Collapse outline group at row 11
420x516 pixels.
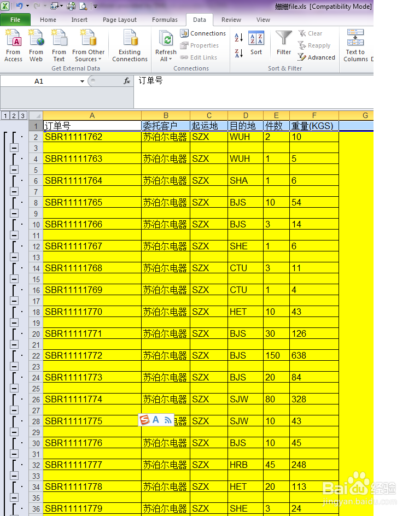click(x=14, y=235)
